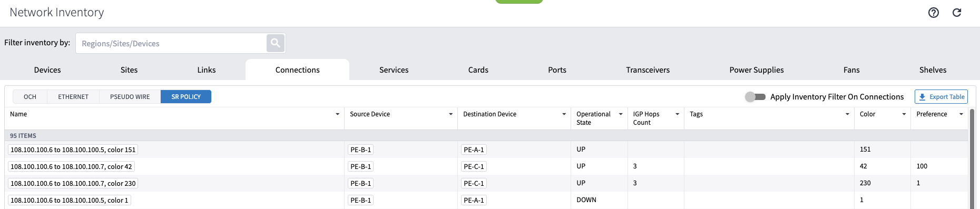The image size is (980, 209).
Task: Click the Color value 151 cell
Action: coord(865,150)
